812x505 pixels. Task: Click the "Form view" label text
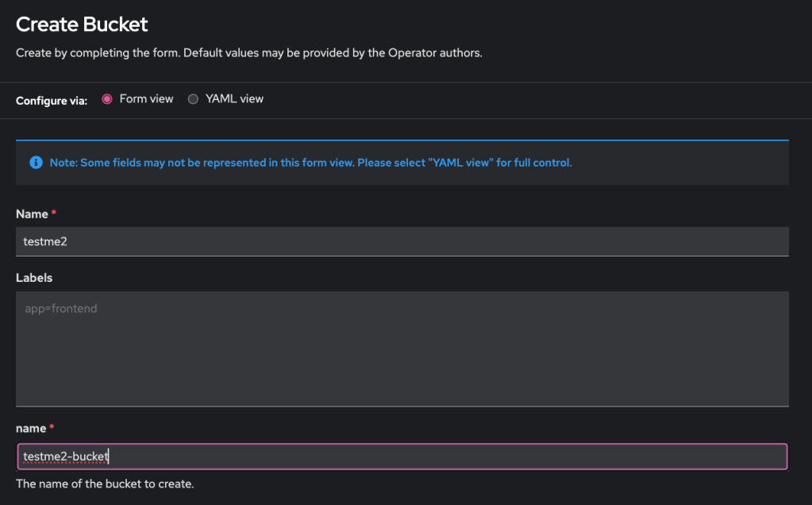pyautogui.click(x=146, y=99)
